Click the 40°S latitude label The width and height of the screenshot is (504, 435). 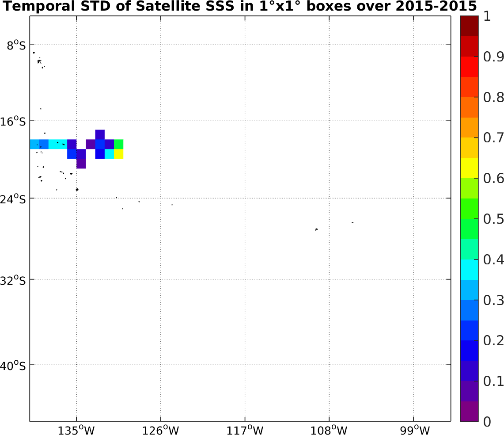click(x=13, y=366)
